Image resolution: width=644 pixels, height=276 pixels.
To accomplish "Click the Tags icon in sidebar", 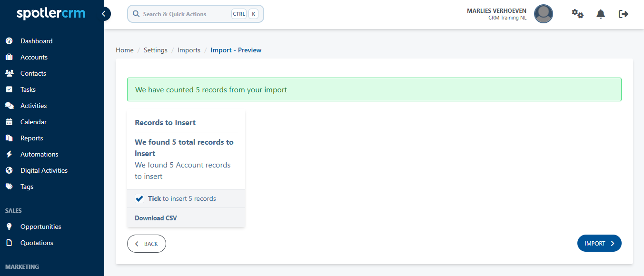I will click(9, 187).
